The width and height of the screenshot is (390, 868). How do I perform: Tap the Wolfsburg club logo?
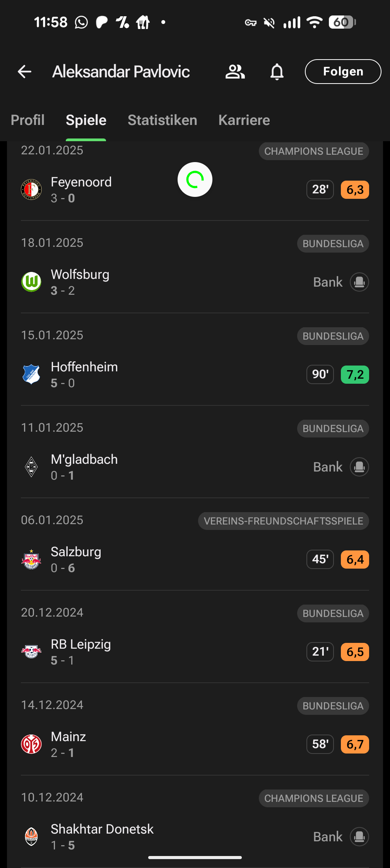(x=31, y=282)
